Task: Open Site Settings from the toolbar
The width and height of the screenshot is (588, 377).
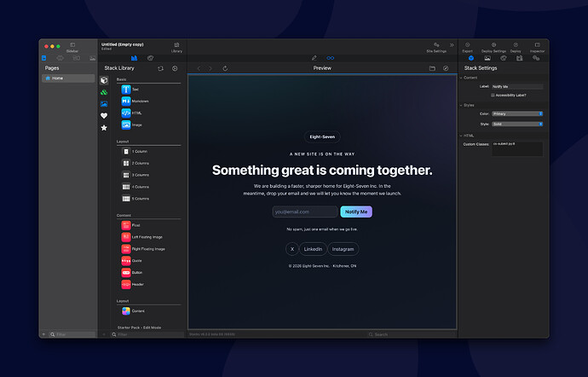Action: tap(436, 47)
